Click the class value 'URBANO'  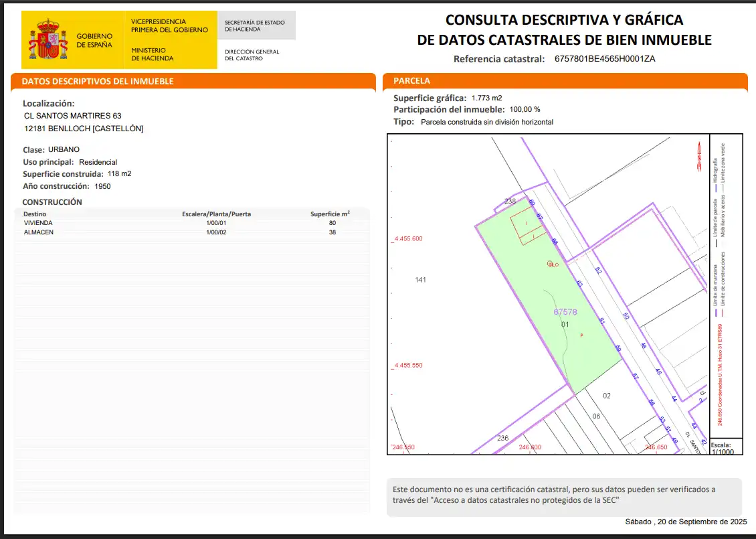64,149
